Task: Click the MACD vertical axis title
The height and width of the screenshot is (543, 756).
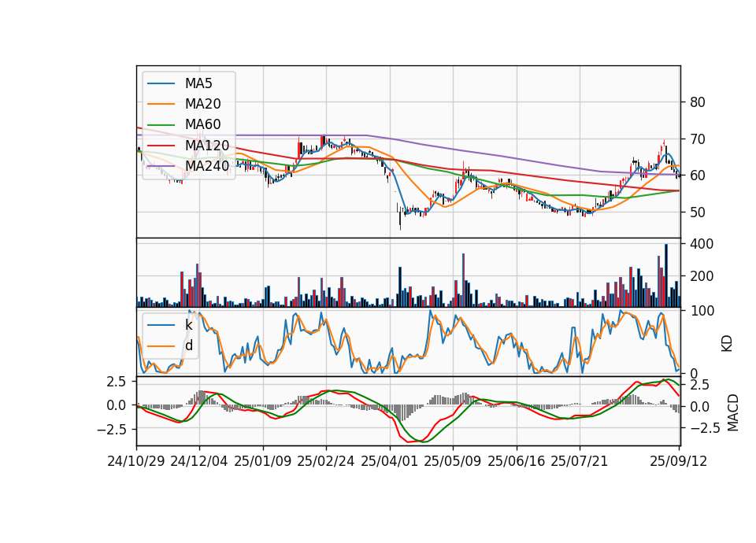Action: [733, 412]
